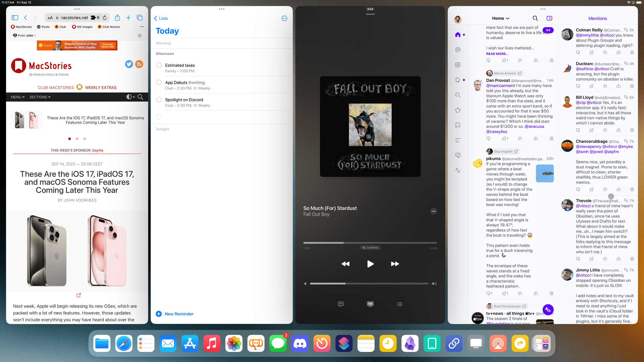Viewport: 644px width, 362px height.
Task: Open MacStories favorite bookmark
Action: click(21, 27)
